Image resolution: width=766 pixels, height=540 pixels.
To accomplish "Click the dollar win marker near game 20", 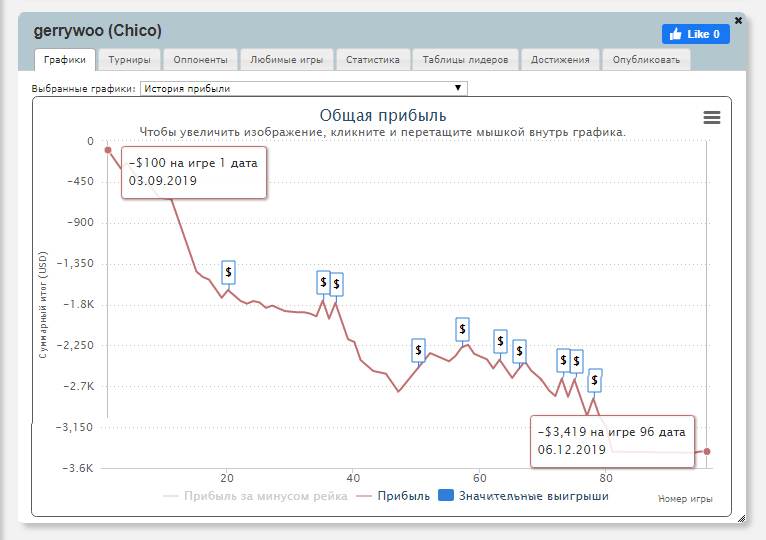I will coord(229,271).
